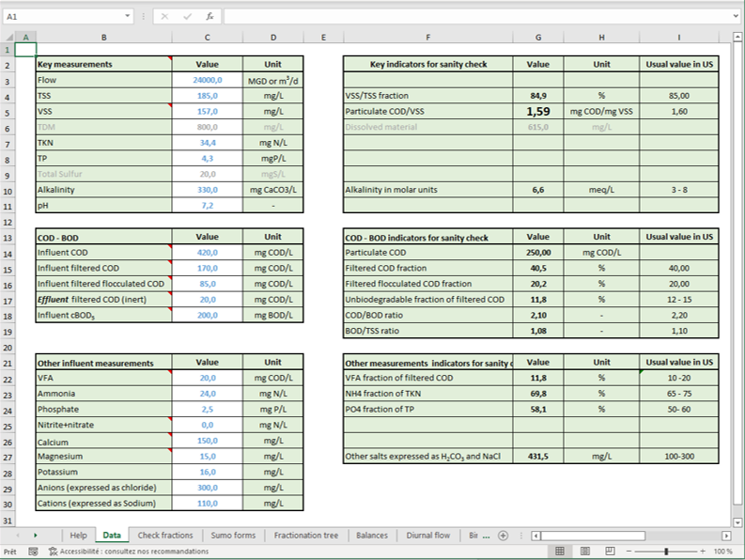Click the Enter checkmark icon in formula bar

187,16
